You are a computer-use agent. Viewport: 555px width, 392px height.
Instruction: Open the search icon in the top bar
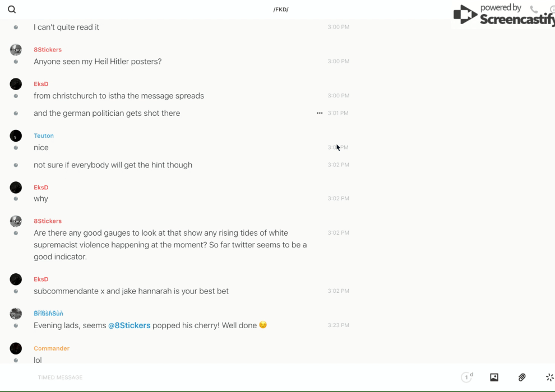click(x=12, y=10)
